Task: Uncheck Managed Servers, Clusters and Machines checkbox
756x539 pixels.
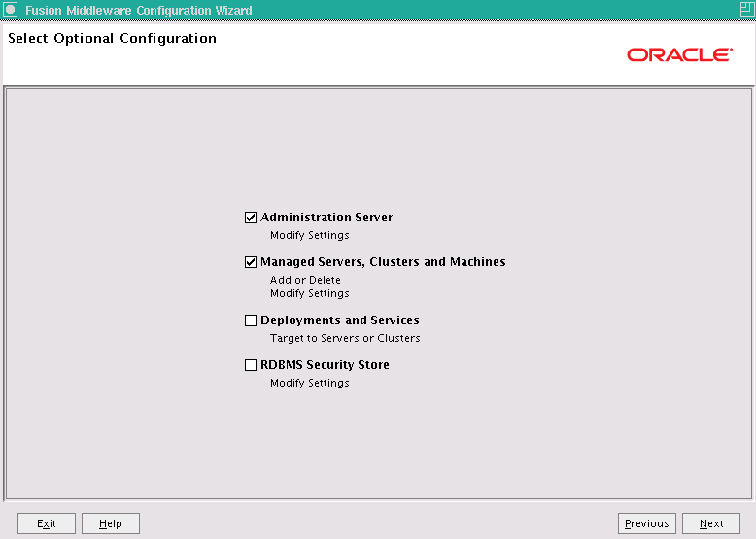Action: (x=251, y=262)
